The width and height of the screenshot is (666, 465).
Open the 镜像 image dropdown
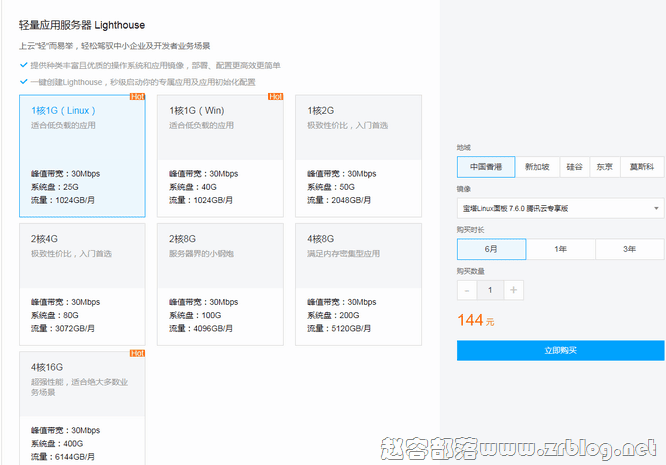click(x=561, y=208)
